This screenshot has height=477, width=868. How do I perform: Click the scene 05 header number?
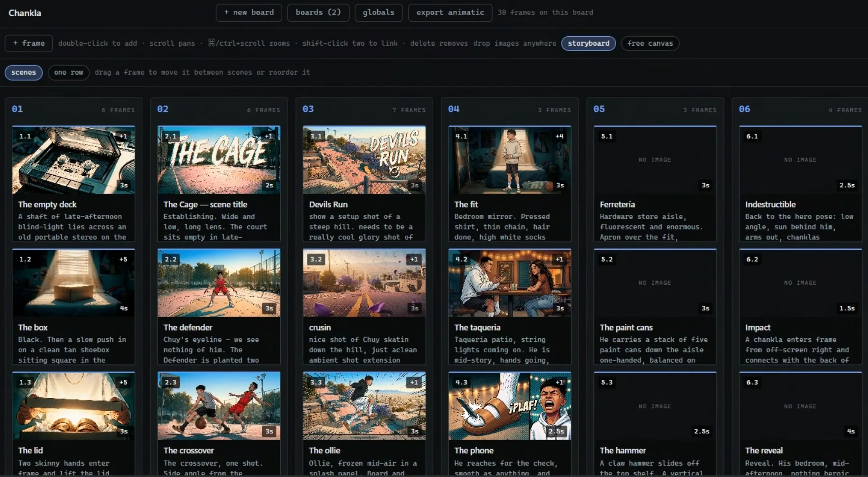(599, 109)
